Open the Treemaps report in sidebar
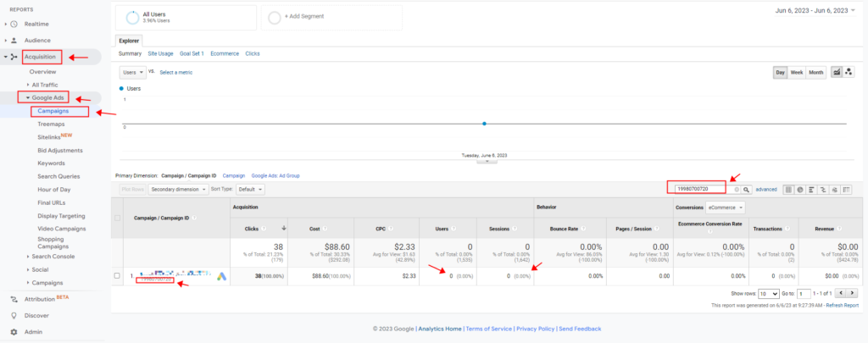 pos(52,124)
